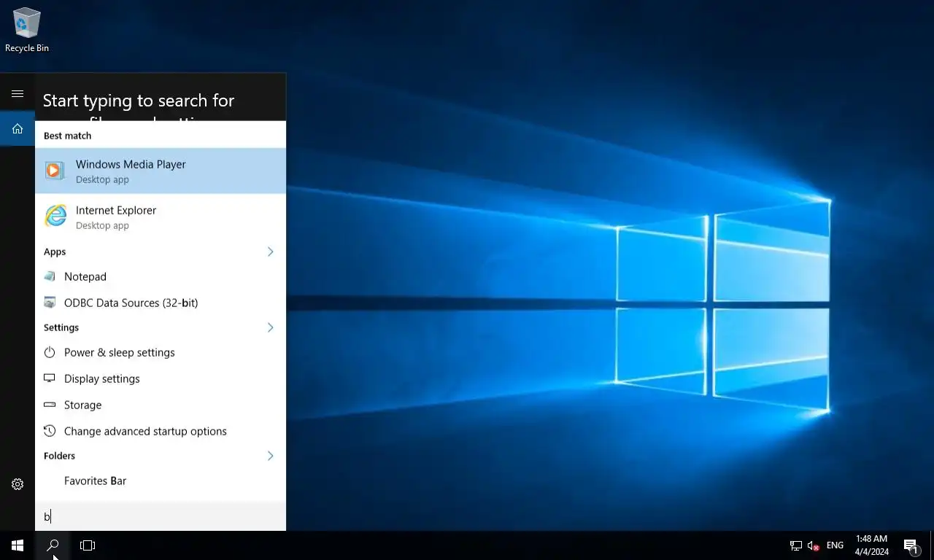Click the Display settings monitor icon
Screen dimensions: 934x560
50,378
